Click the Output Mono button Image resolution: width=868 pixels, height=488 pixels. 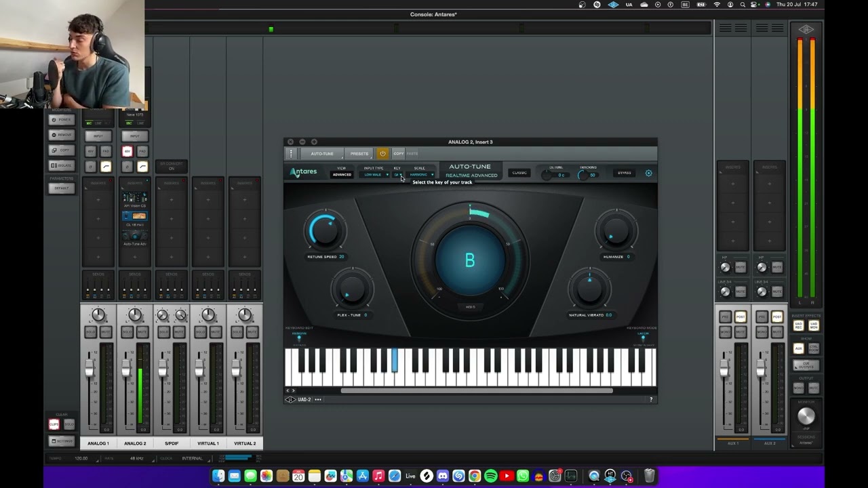point(799,388)
